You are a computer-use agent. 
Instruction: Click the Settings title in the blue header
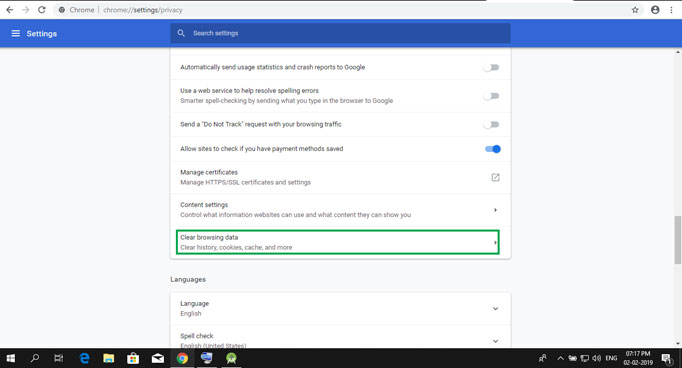tap(42, 33)
